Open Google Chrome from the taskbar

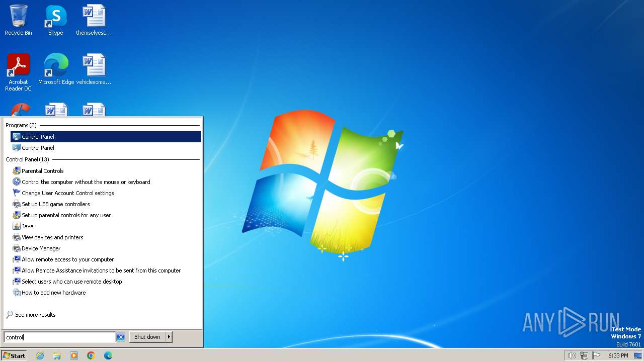[91, 355]
